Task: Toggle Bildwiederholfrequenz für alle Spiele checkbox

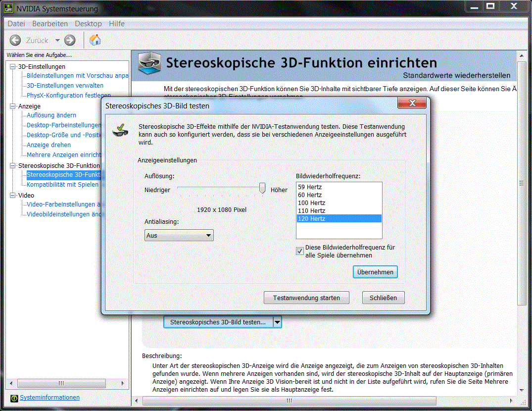Action: [300, 251]
